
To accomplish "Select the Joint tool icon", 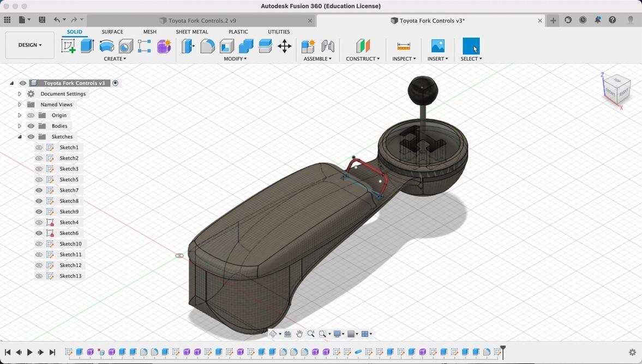I will [x=328, y=46].
